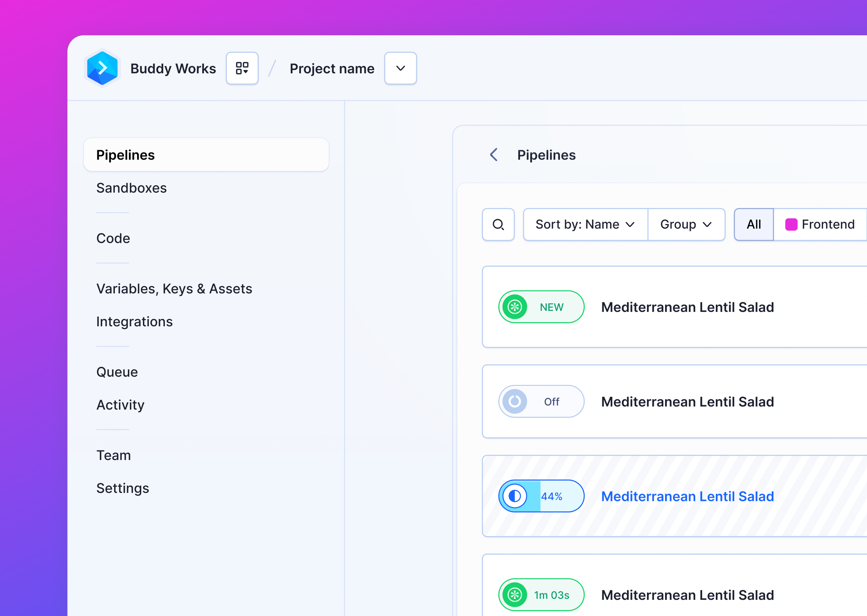Click the Off status pill
Image resolution: width=867 pixels, height=616 pixels.
[541, 401]
